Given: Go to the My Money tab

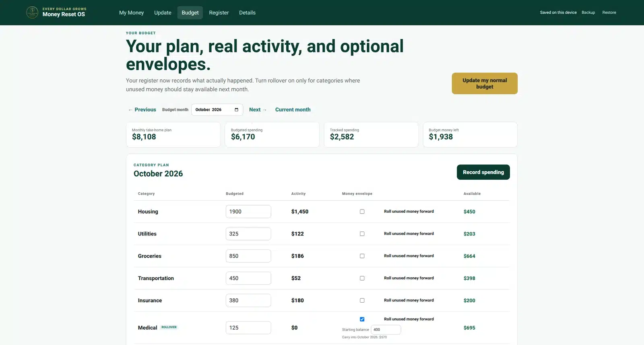Looking at the screenshot, I should [x=131, y=12].
